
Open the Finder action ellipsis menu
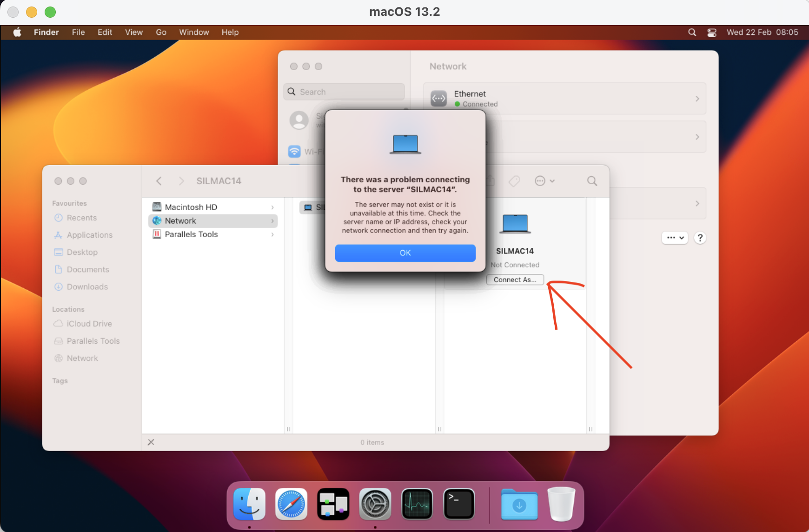(544, 181)
